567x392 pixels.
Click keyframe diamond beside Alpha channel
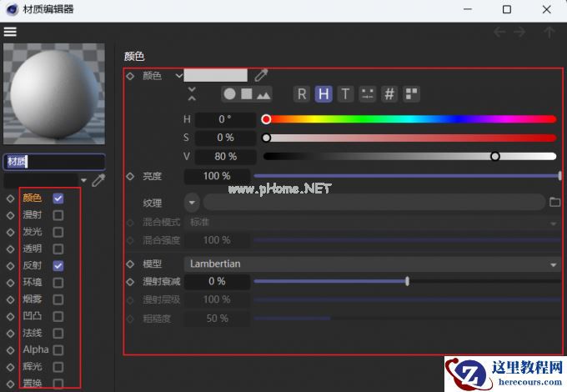point(11,350)
